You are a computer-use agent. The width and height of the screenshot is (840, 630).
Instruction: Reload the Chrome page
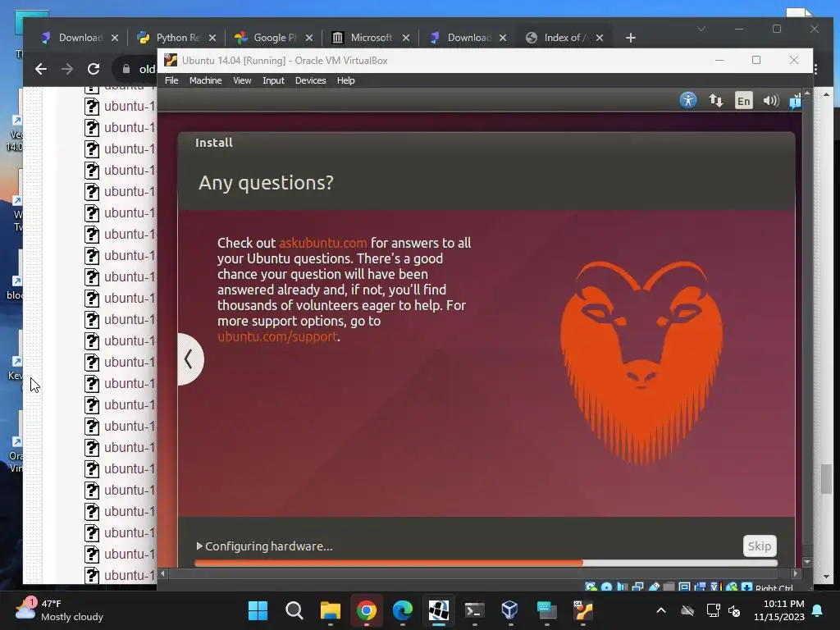[x=94, y=69]
